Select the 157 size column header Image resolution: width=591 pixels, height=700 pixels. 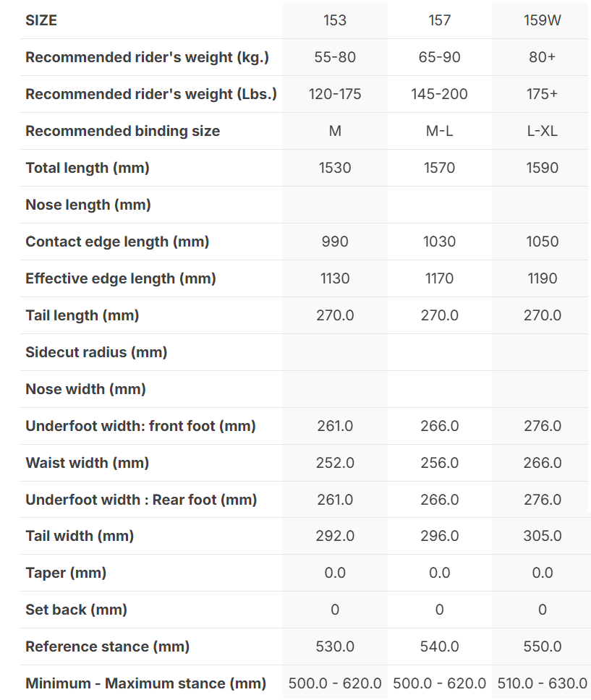pyautogui.click(x=439, y=20)
